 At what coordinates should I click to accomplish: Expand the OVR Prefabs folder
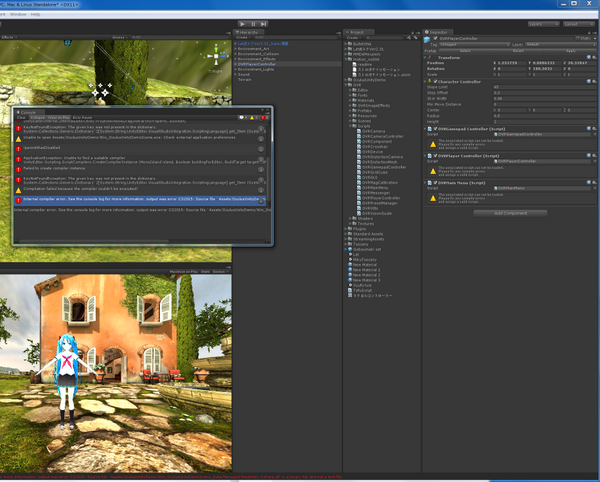point(350,111)
